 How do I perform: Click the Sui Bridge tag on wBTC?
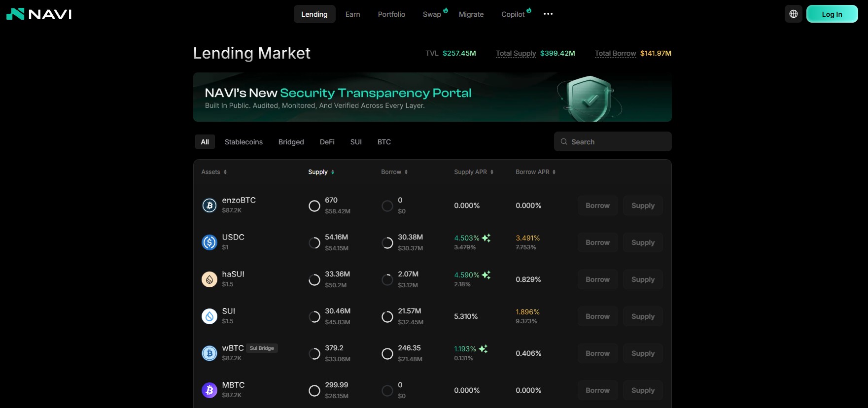click(262, 348)
